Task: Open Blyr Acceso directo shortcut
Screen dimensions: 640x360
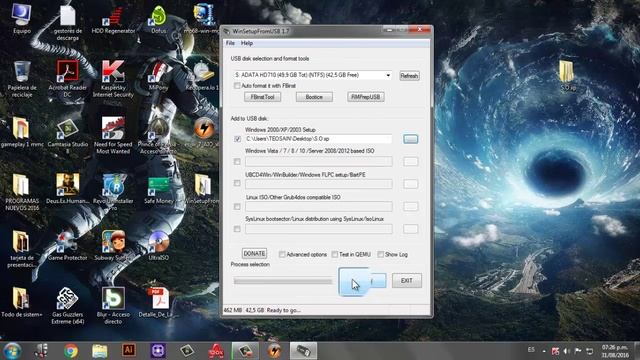Action: point(113,306)
